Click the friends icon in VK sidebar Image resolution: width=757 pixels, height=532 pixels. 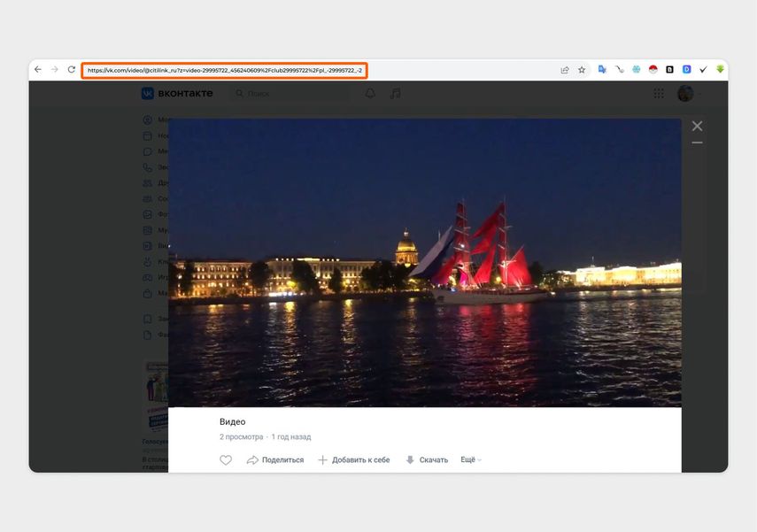tap(148, 183)
